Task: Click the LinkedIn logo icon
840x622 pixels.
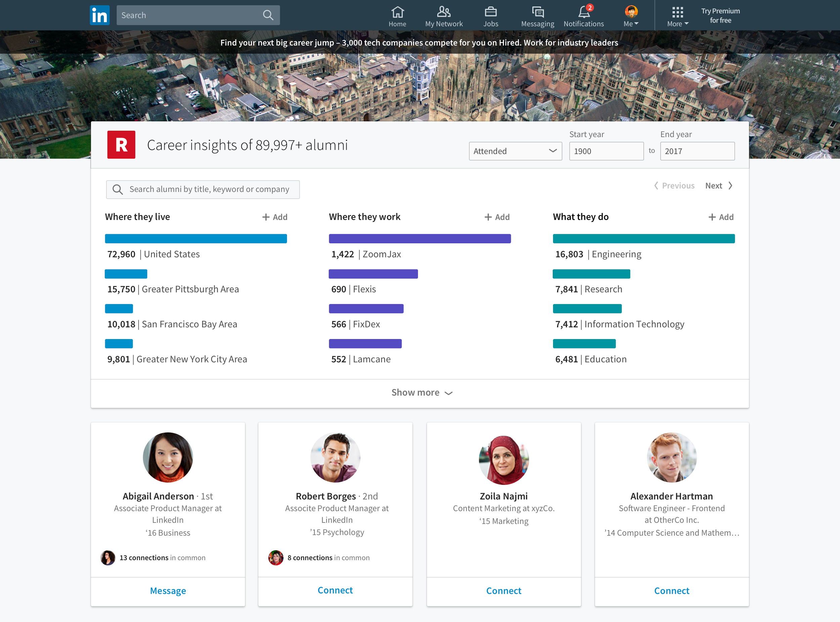Action: point(99,15)
